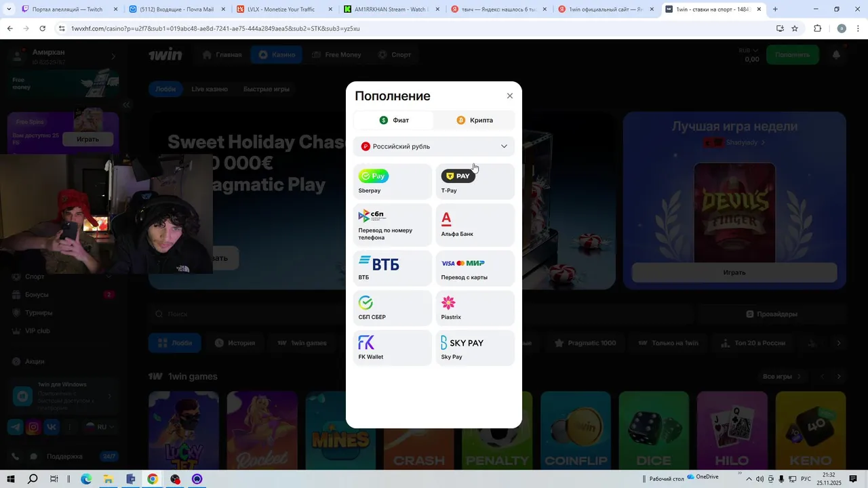Viewport: 868px width, 488px height.
Task: Open the RU language selector in sidebar
Action: [x=99, y=427]
